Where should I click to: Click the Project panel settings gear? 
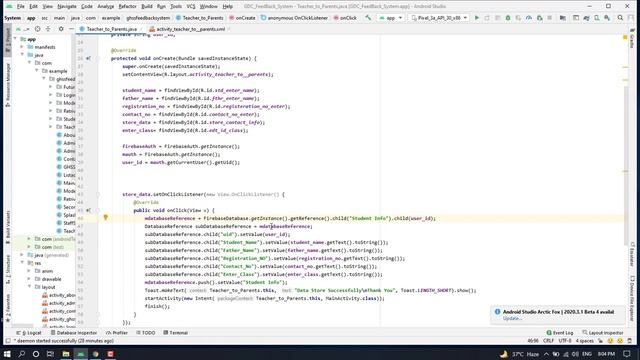pyautogui.click(x=61, y=29)
